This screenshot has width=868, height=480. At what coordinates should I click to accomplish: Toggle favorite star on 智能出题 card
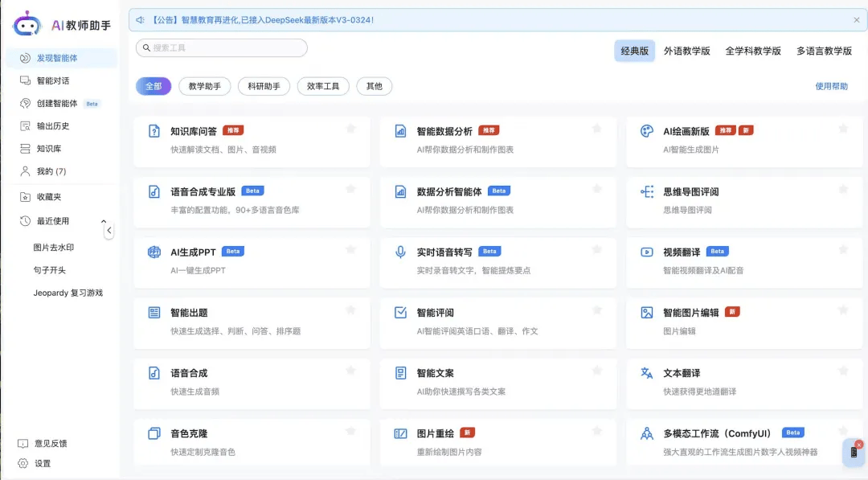pos(350,310)
